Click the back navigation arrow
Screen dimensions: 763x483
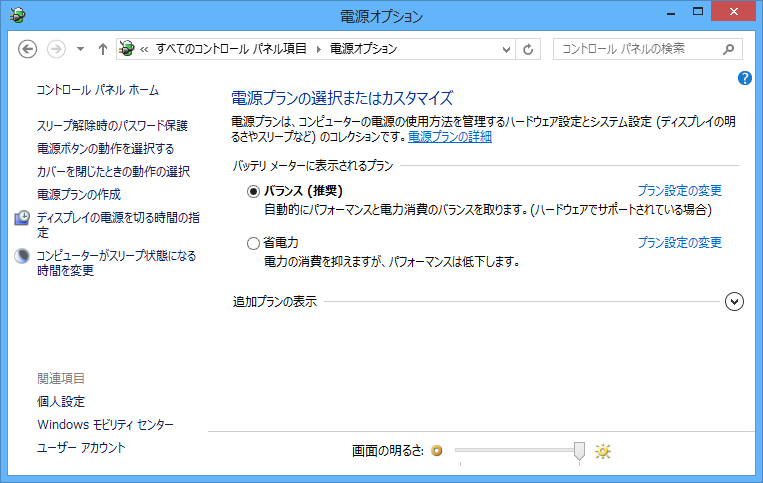[x=27, y=49]
